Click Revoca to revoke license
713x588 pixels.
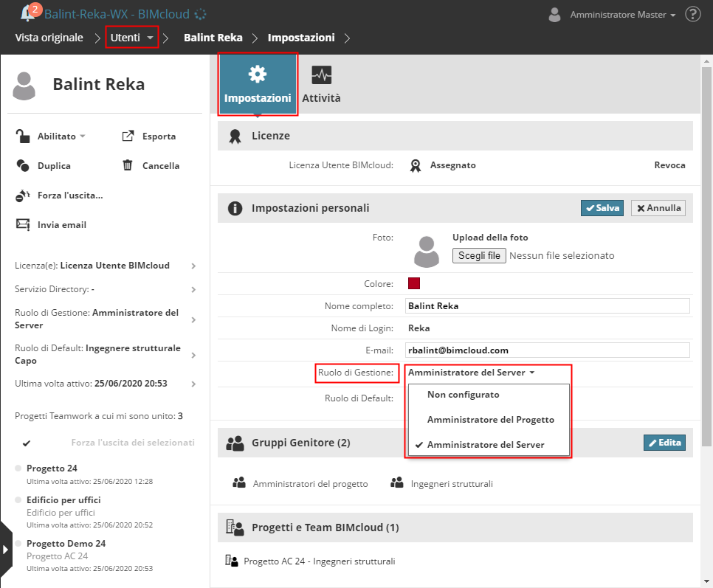[669, 165]
